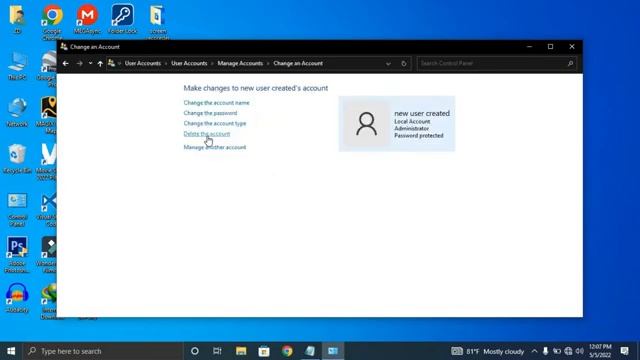
Task: Open Cortana from the taskbar
Action: pos(195,351)
